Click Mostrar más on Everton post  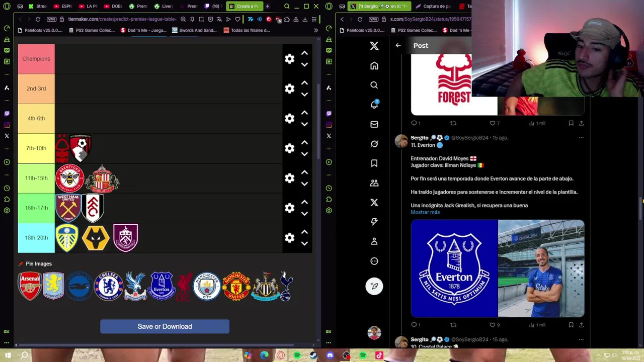coord(425,212)
